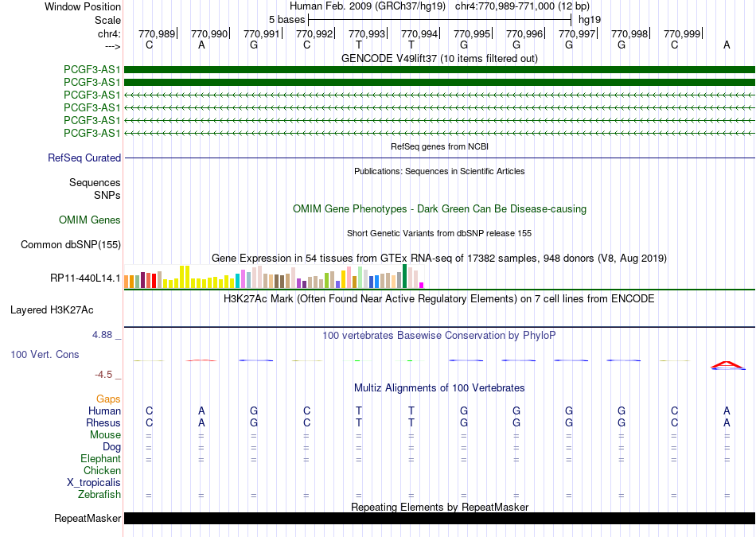Click the X_tropicalis species label

pos(94,483)
